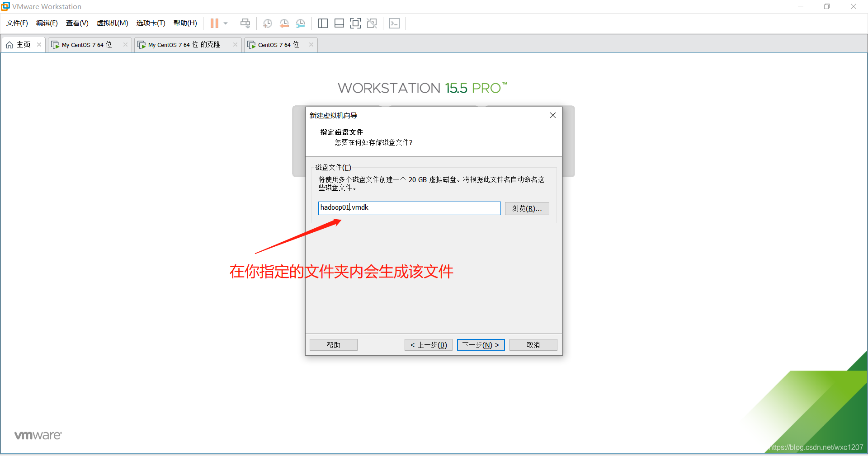The width and height of the screenshot is (868, 456).
Task: Restore down the VMware Workstation window
Action: [827, 6]
